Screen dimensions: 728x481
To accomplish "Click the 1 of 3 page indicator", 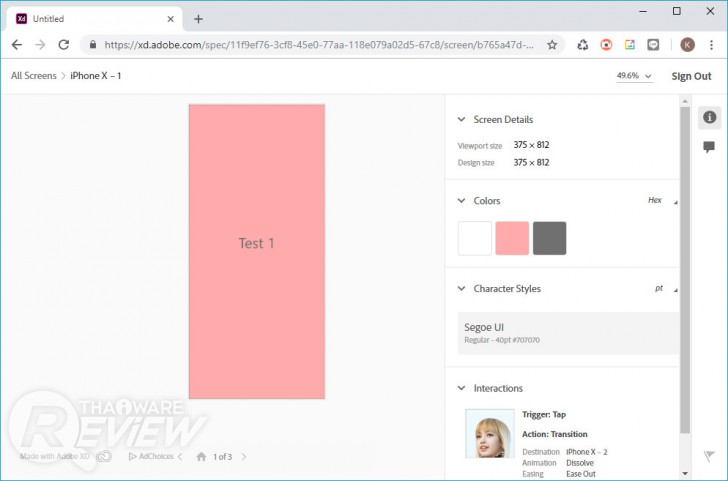I will tap(222, 457).
